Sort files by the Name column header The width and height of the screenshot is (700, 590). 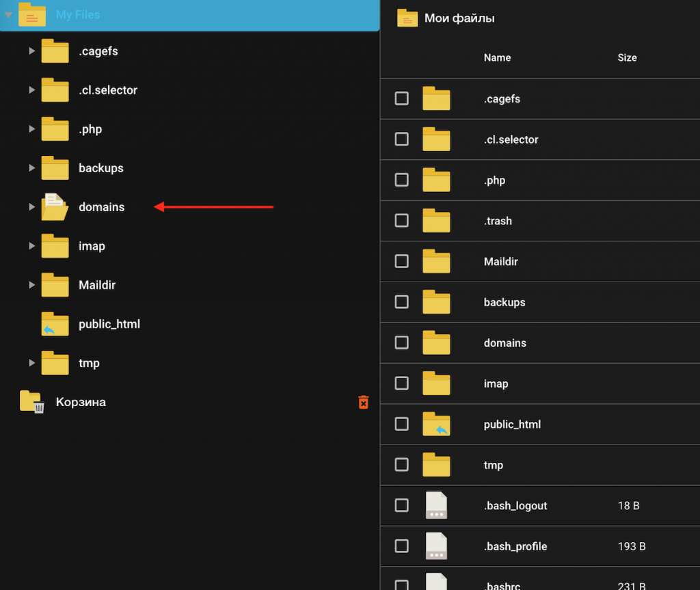(497, 58)
